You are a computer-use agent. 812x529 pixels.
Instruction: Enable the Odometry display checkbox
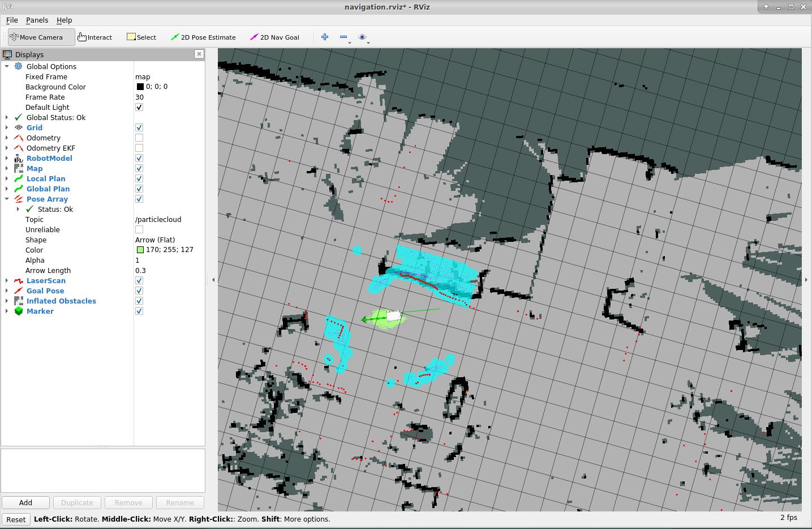139,138
